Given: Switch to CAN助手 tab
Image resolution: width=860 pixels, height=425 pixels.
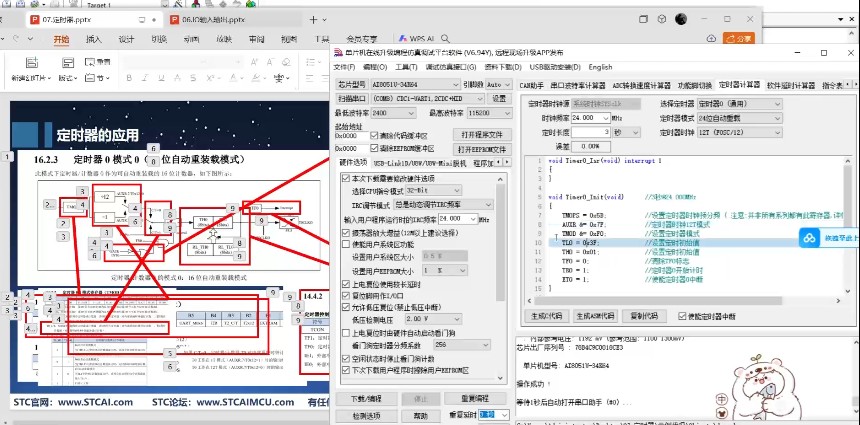Looking at the screenshot, I should [x=531, y=86].
